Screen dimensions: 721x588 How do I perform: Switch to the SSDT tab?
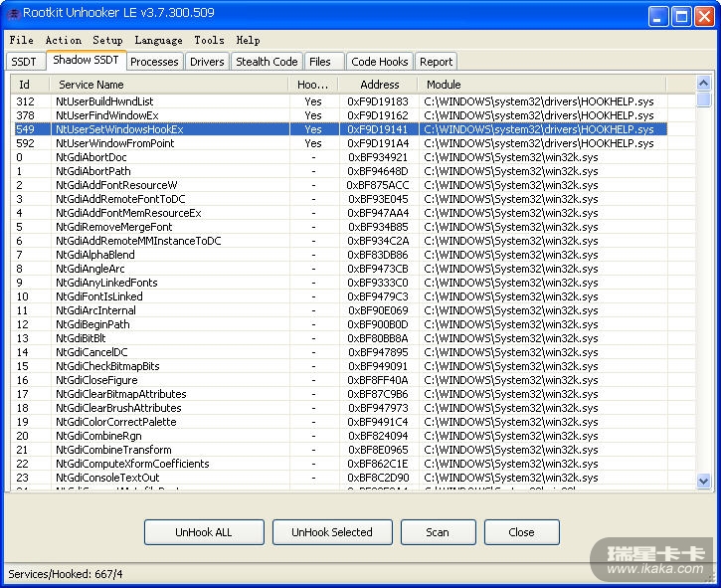(24, 62)
